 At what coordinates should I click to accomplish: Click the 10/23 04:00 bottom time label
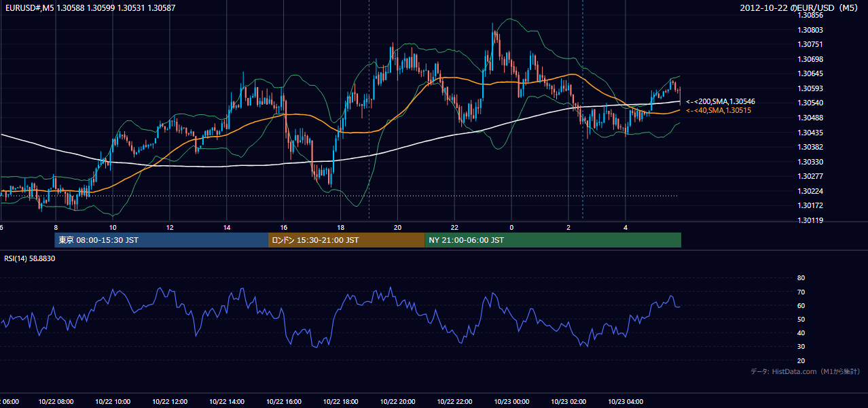626,402
